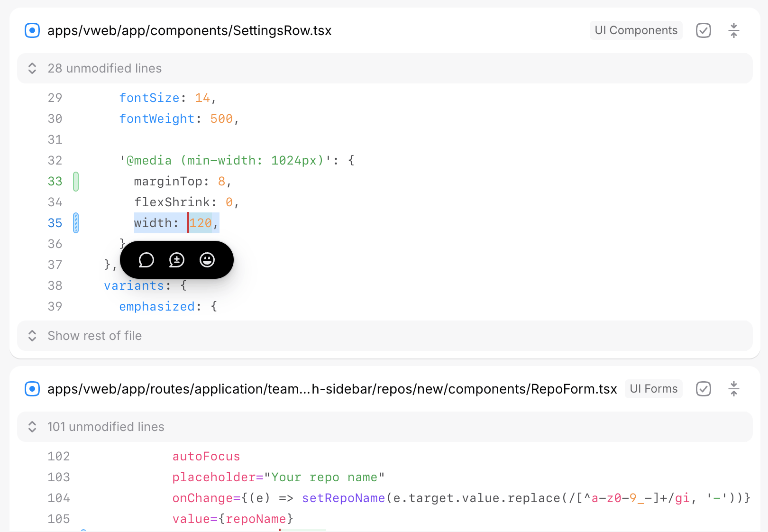Viewport: 768px width, 532px height.
Task: Click the file status icon for SettingsRow.tsx
Action: [32, 30]
